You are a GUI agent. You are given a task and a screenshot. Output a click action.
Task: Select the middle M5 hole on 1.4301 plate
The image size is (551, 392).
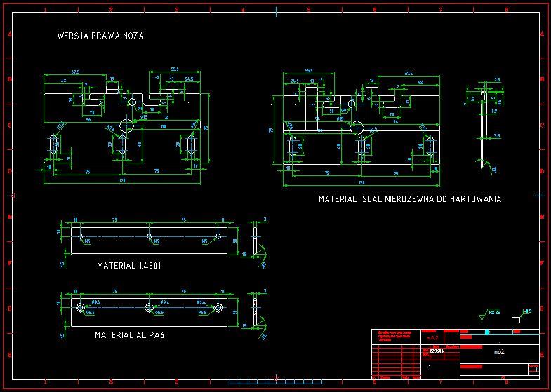pos(149,236)
